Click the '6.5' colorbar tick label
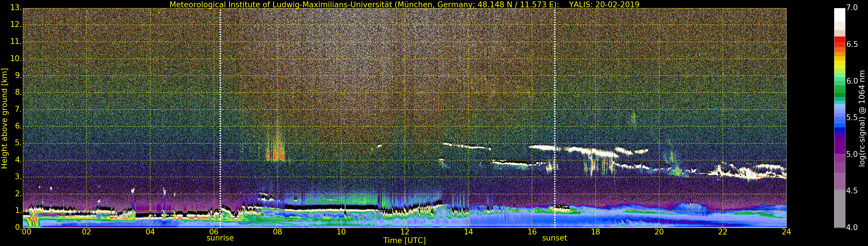868x246 pixels. click(852, 44)
